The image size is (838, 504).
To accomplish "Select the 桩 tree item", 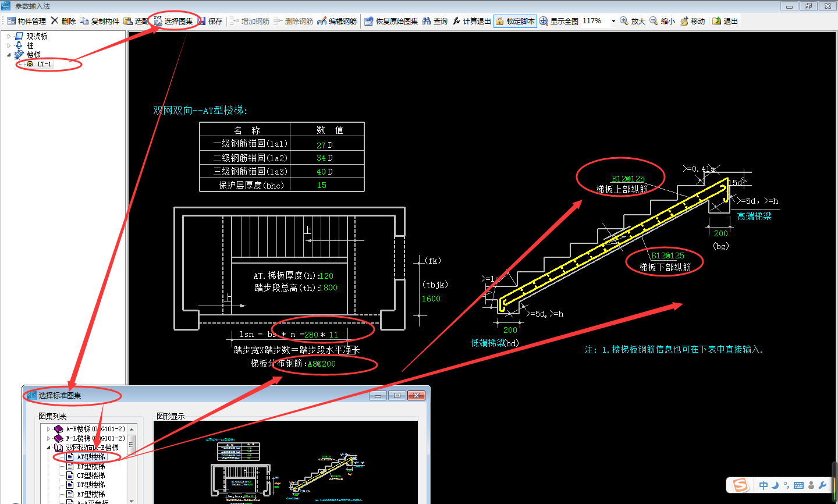I will coord(30,45).
